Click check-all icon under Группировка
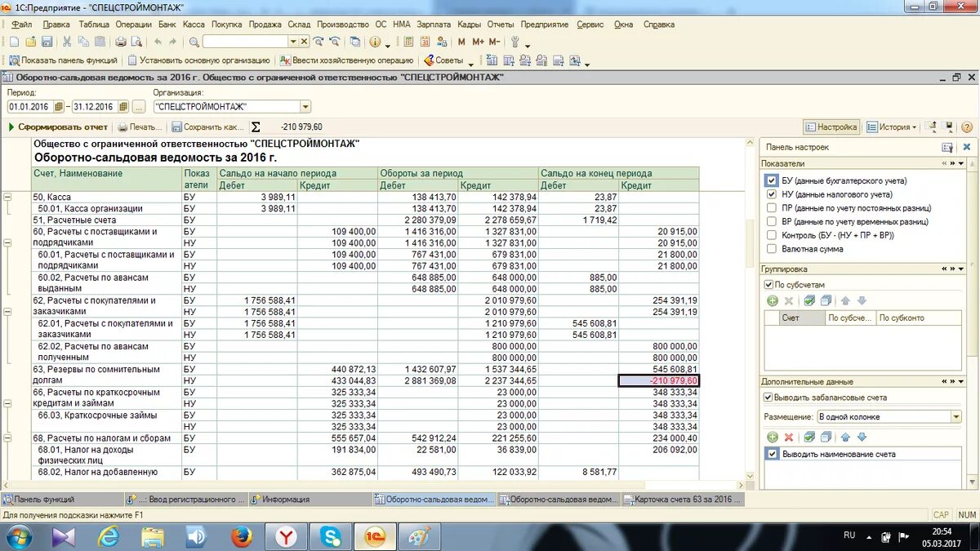The image size is (980, 551). (x=810, y=300)
